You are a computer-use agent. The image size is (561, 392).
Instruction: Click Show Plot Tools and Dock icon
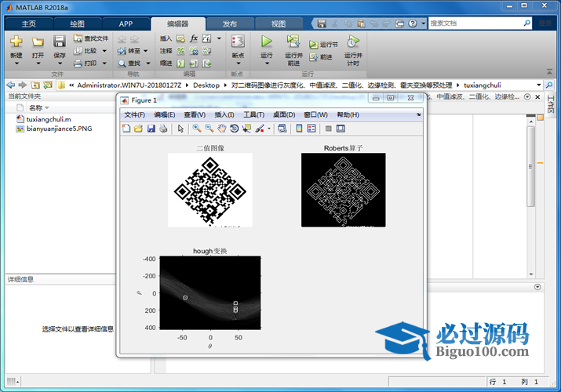(x=341, y=129)
